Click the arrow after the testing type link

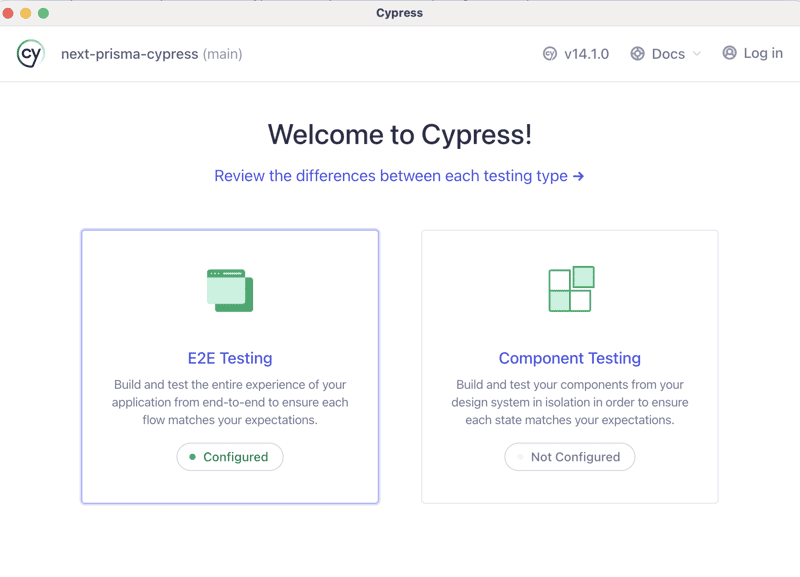coord(578,176)
